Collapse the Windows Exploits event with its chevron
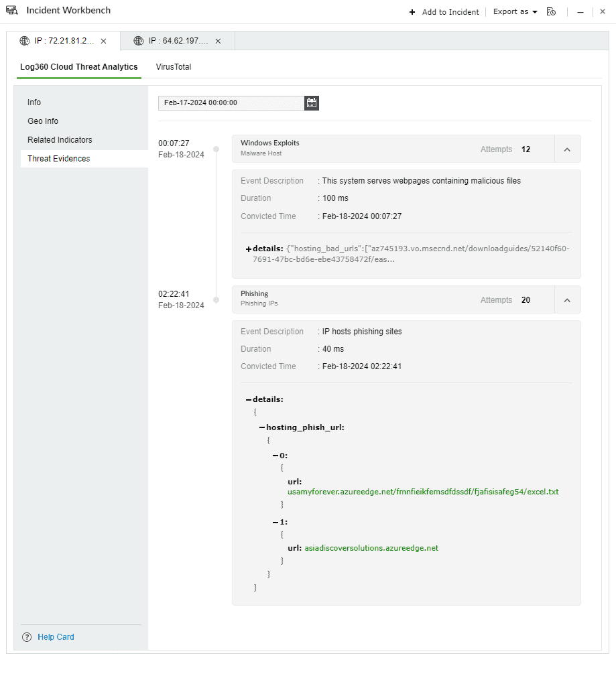This screenshot has height=684, width=616. point(566,149)
